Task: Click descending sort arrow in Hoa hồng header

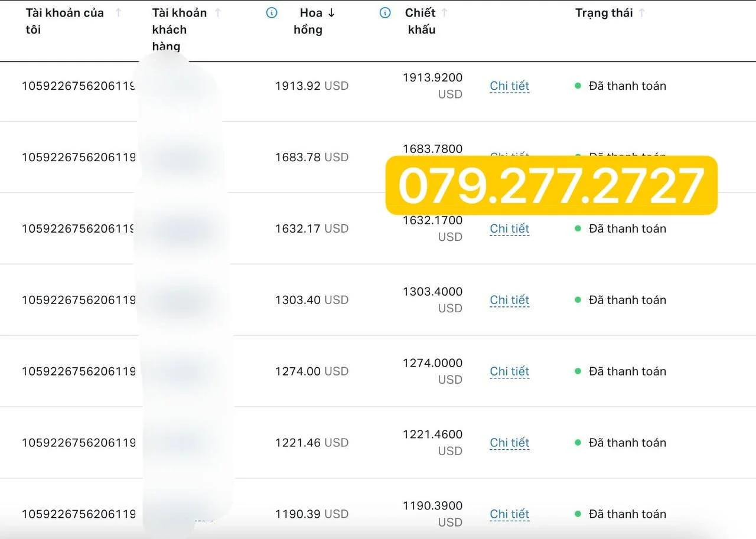Action: (x=333, y=12)
